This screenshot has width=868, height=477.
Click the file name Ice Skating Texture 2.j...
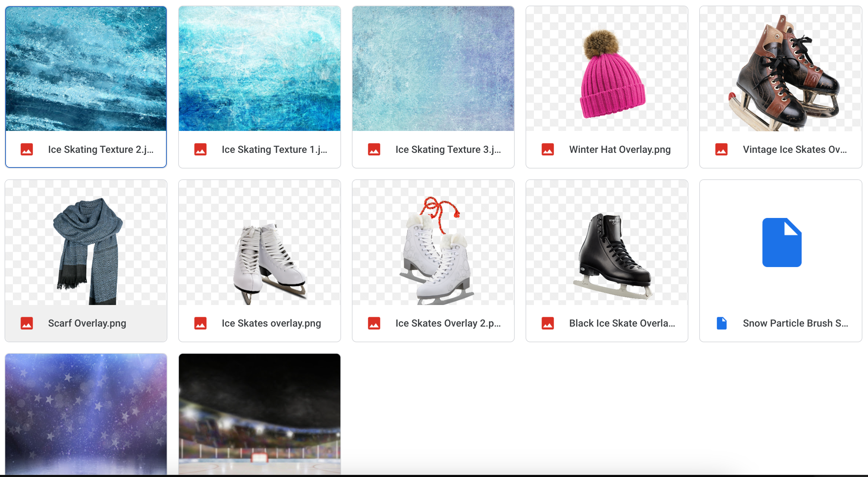click(101, 149)
